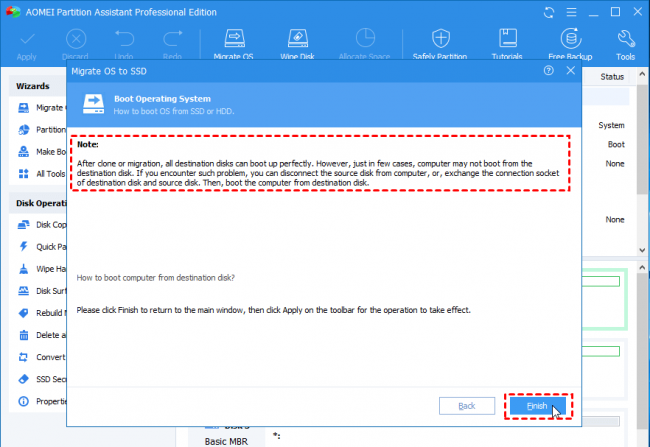Viewport: 650px width, 447px height.
Task: Close the Migrate OS to SSD dialog
Action: pos(571,70)
